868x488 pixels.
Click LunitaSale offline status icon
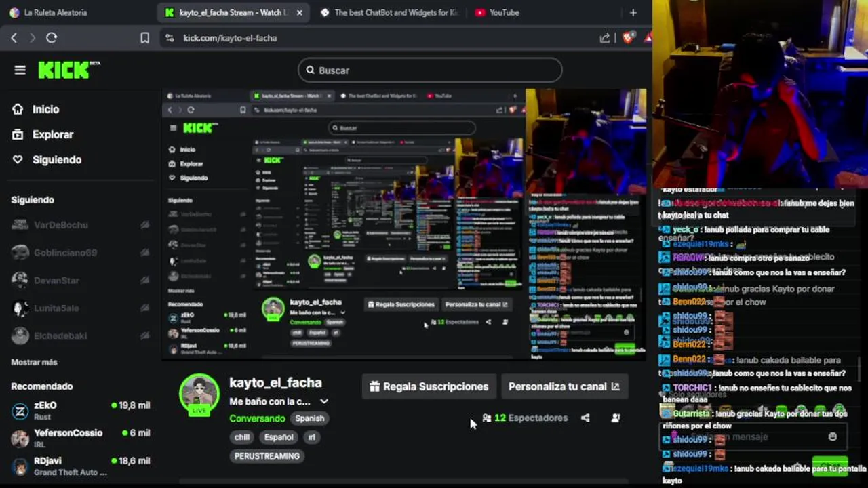pos(144,308)
